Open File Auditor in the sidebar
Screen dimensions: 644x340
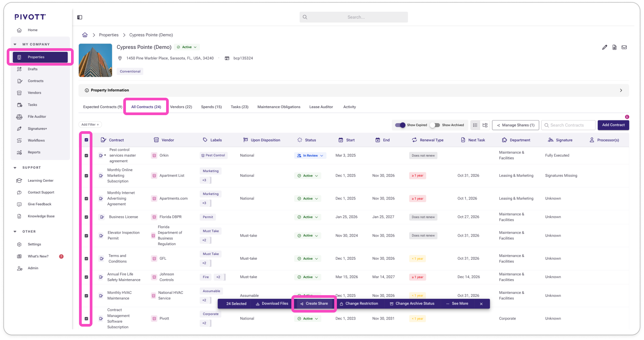point(37,117)
